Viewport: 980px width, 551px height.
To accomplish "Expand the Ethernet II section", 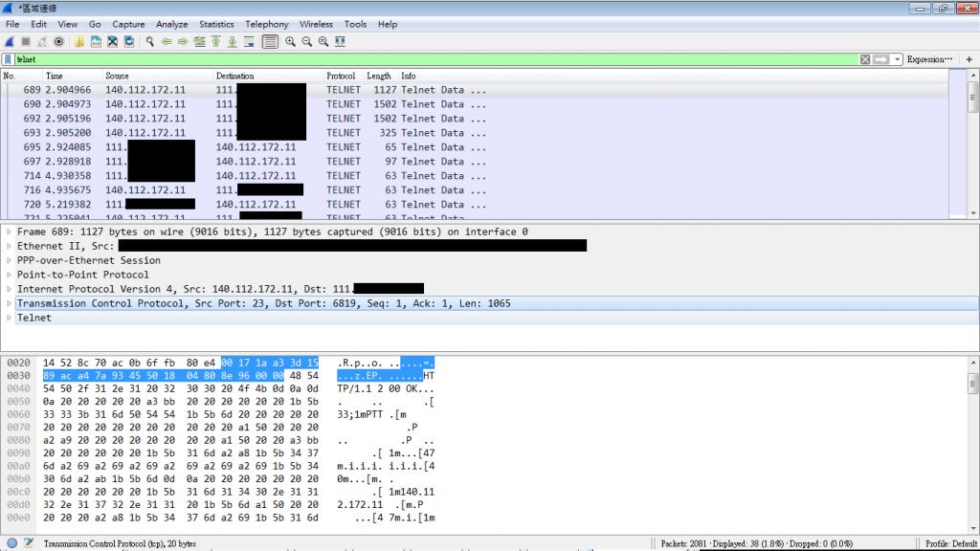I will 9,246.
